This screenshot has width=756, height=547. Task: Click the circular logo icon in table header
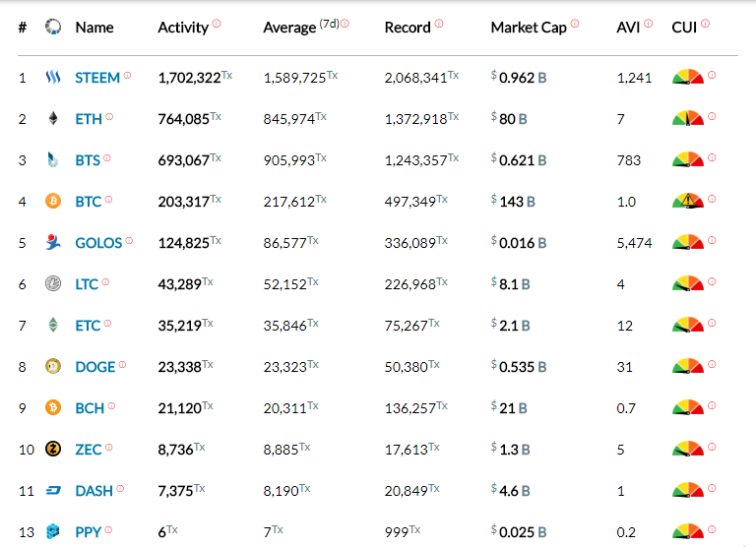[x=53, y=27]
